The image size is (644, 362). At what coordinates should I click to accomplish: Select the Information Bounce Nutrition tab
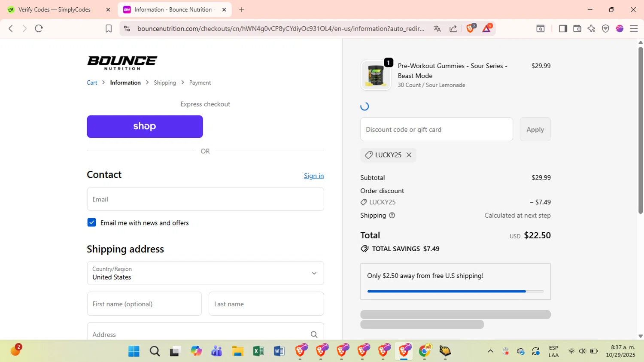click(175, 9)
